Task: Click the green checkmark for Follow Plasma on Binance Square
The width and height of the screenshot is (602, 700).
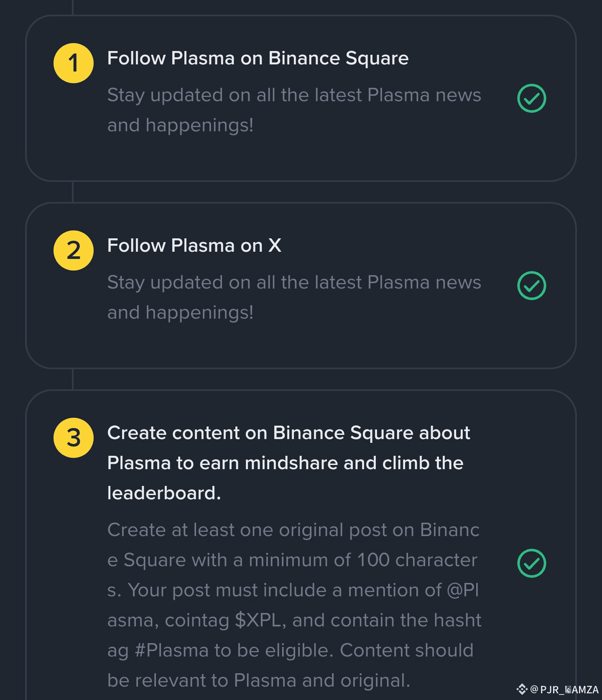Action: [x=531, y=99]
